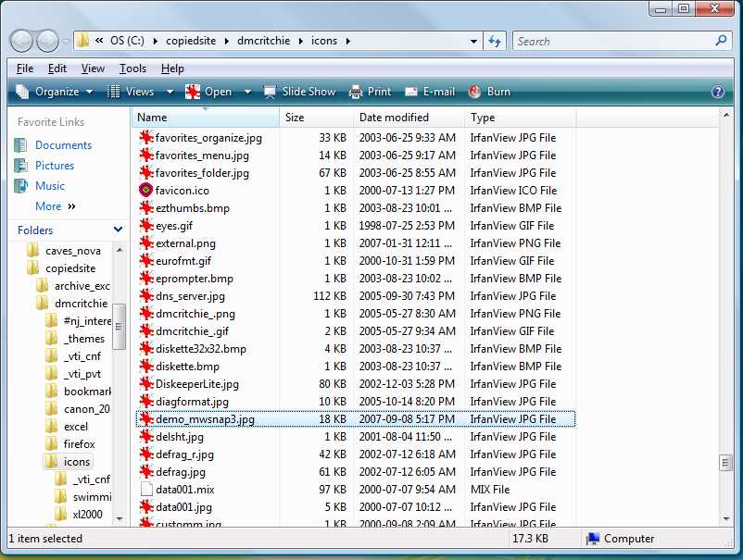The image size is (743, 560).
Task: Select the firefox folder in tree
Action: [79, 444]
